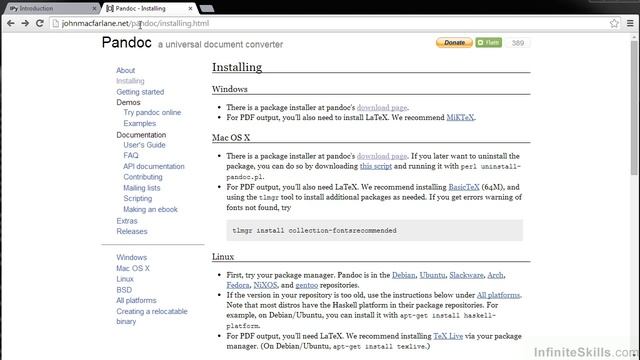
Task: Click the Demos sidebar heading
Action: pyautogui.click(x=128, y=102)
